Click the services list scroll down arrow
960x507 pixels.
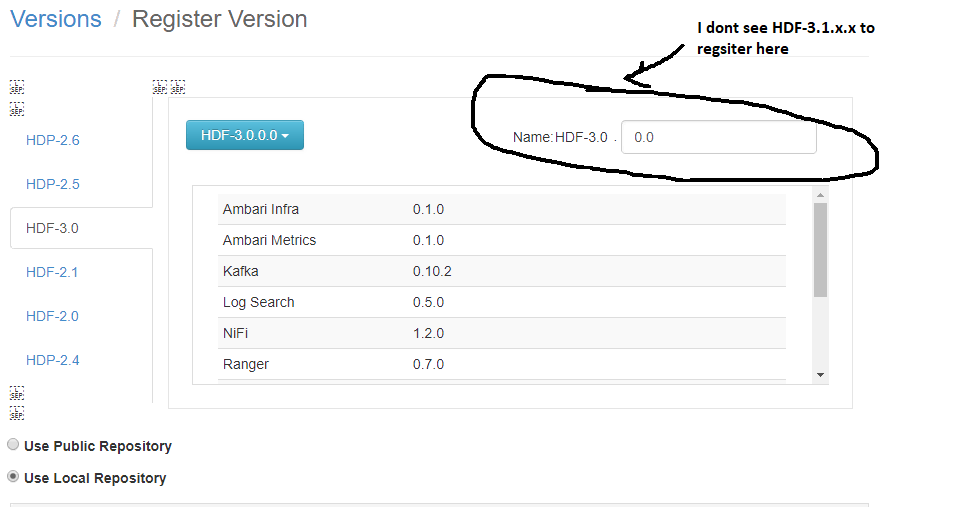[820, 375]
